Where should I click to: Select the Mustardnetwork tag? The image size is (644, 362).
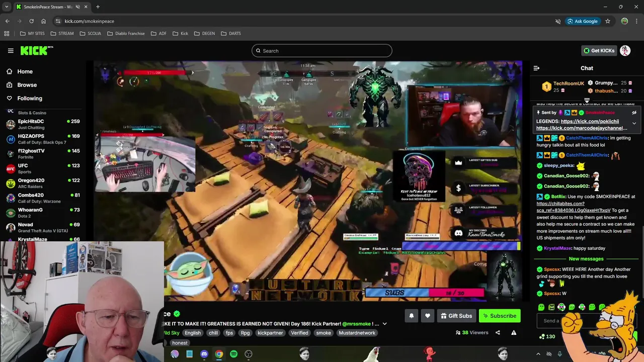click(357, 333)
